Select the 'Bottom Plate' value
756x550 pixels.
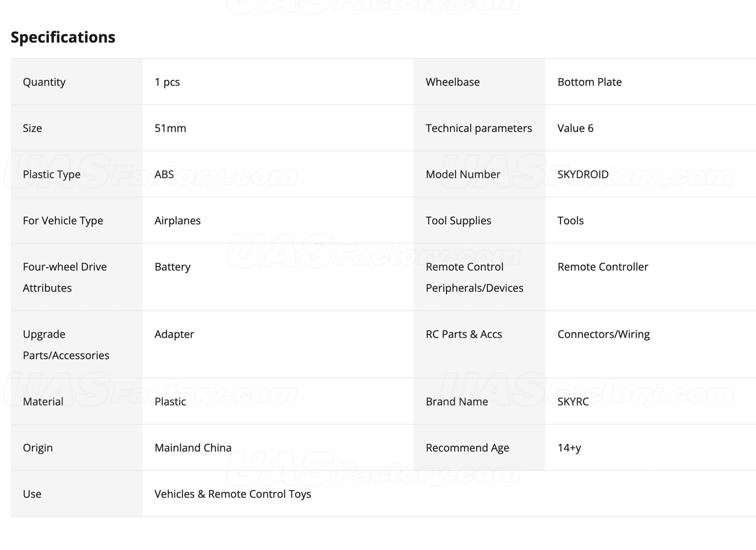[x=589, y=82]
